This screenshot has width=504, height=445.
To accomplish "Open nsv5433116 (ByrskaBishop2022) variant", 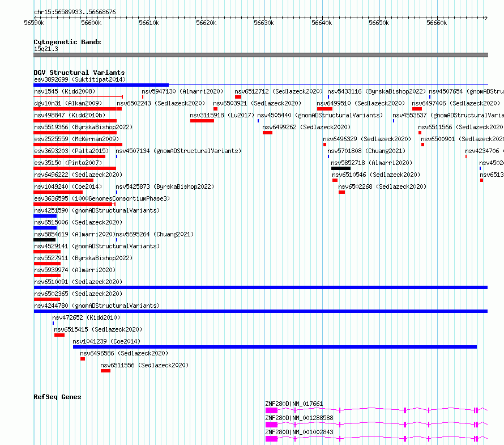I will (x=377, y=91).
